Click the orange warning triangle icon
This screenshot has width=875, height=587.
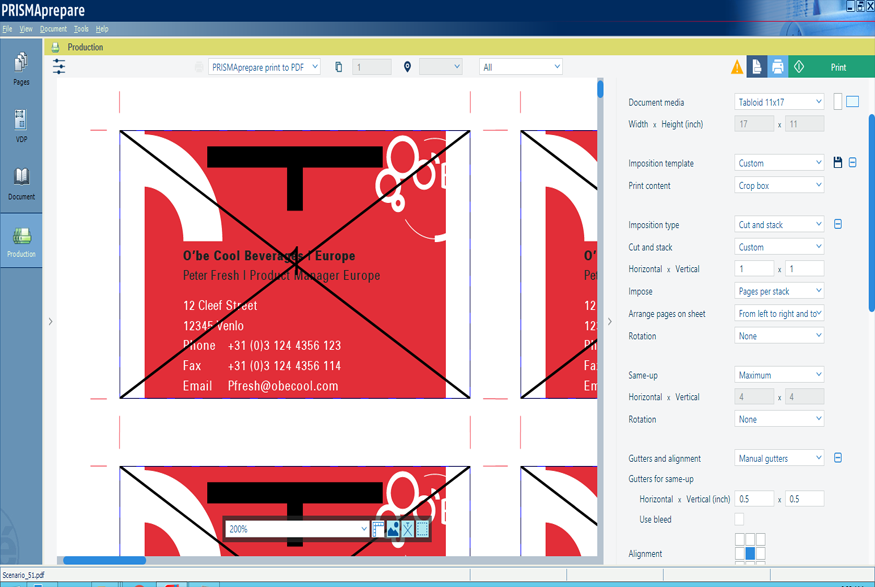[x=737, y=67]
